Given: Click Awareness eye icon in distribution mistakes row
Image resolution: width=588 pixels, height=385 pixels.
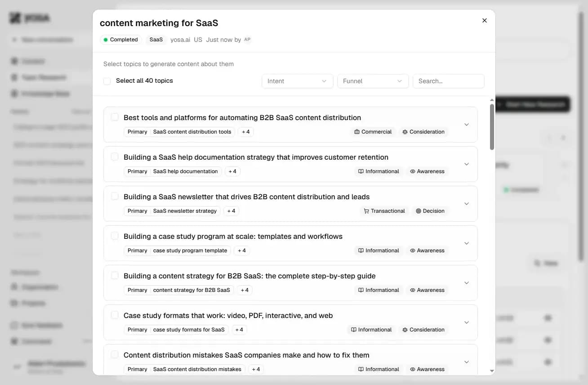Looking at the screenshot, I should pyautogui.click(x=412, y=369).
